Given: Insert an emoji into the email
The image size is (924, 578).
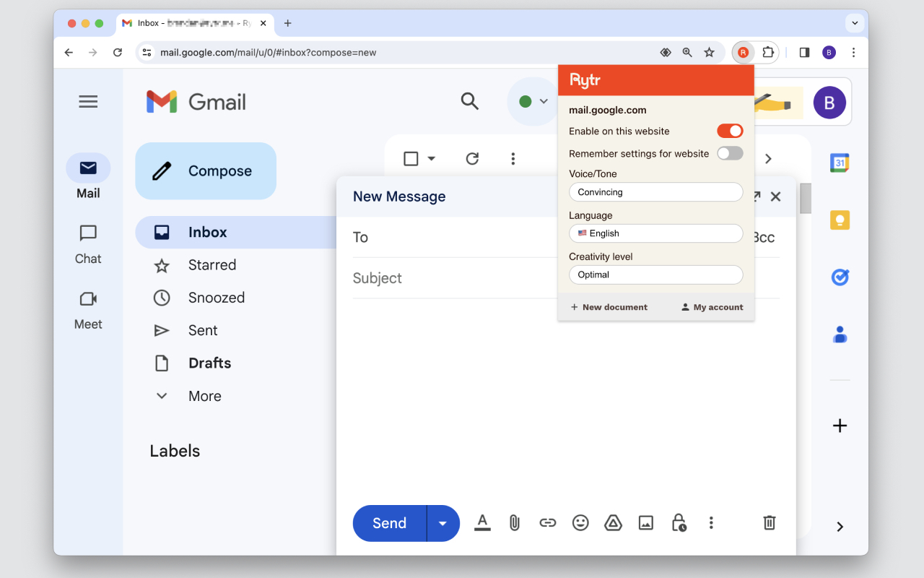Looking at the screenshot, I should pos(580,522).
